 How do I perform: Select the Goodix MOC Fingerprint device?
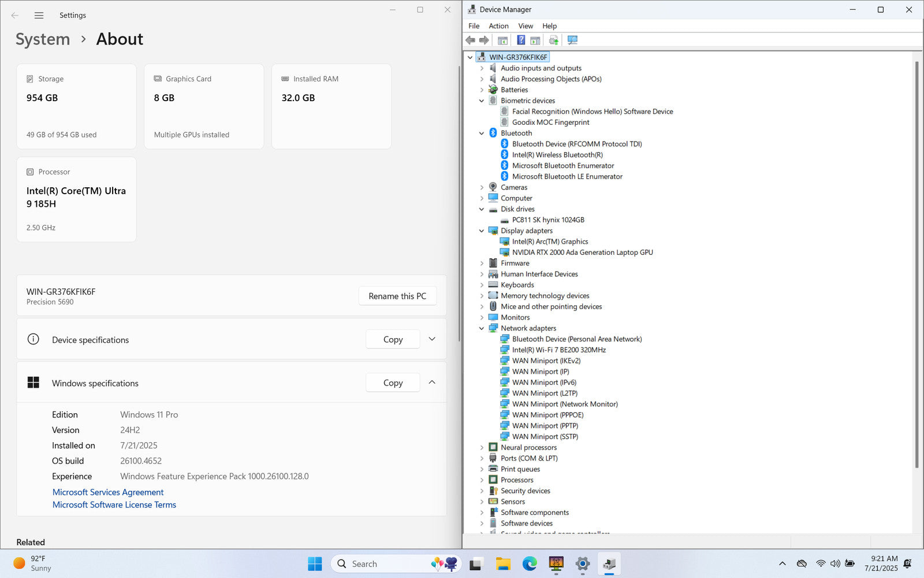click(x=550, y=123)
